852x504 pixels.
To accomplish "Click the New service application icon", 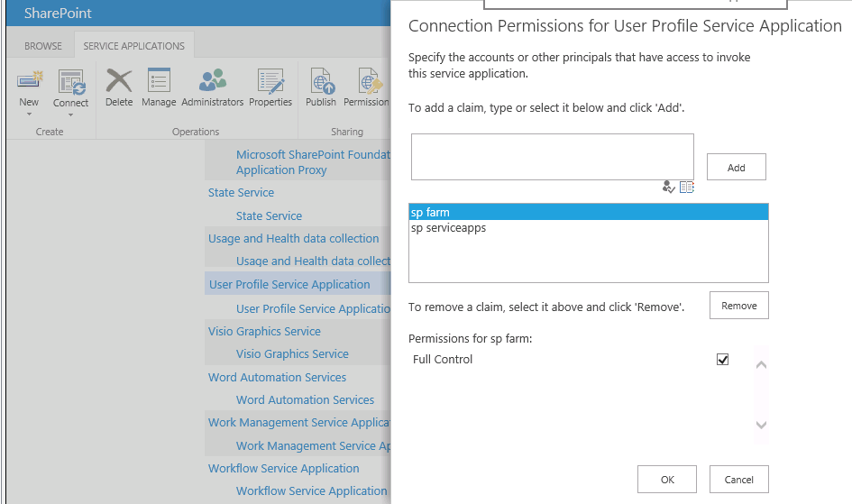I will pos(30,81).
